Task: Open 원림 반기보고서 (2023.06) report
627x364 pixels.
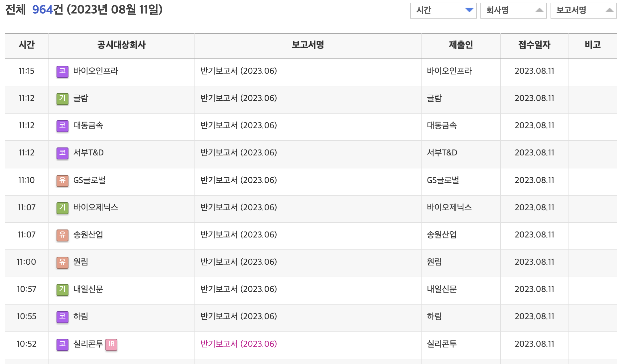Action: click(239, 262)
